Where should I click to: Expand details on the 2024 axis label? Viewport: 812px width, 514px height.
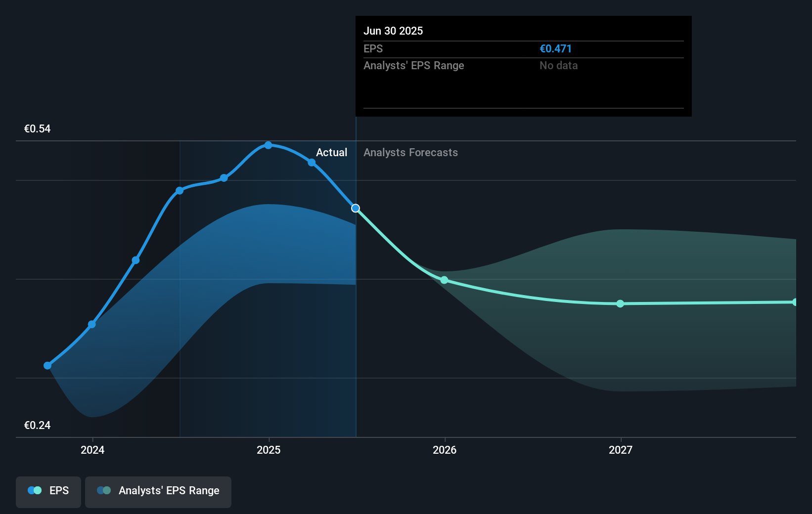click(92, 450)
